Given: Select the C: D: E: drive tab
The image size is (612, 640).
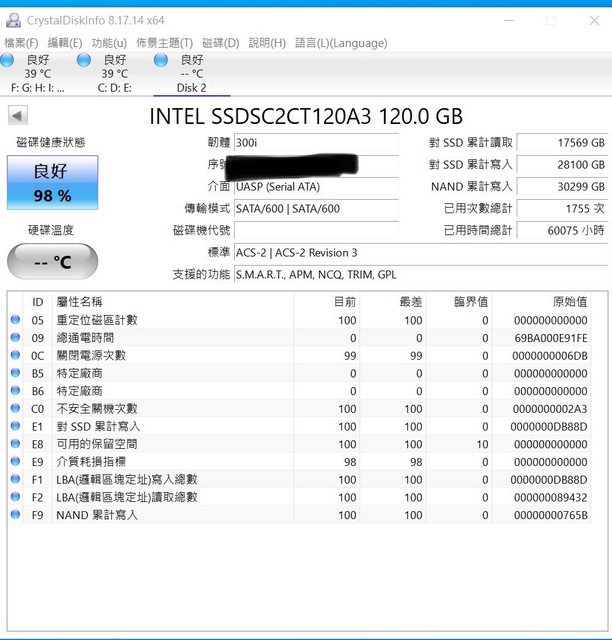Looking at the screenshot, I should pos(115,74).
